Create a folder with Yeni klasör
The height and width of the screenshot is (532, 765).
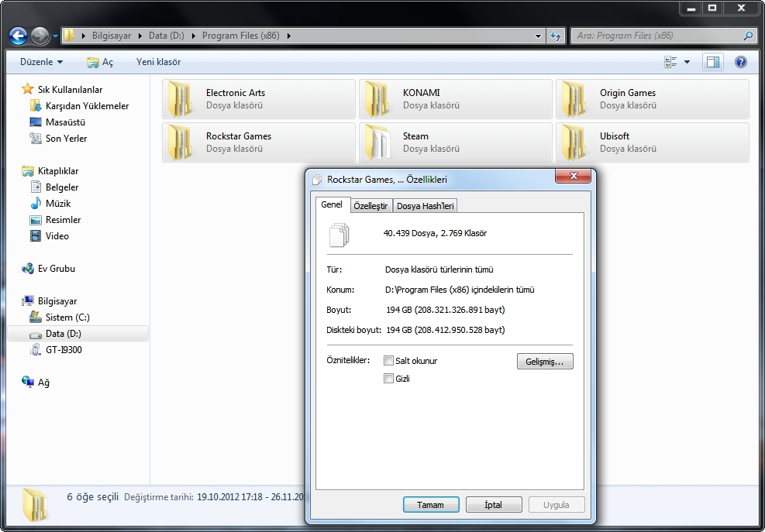click(x=159, y=62)
